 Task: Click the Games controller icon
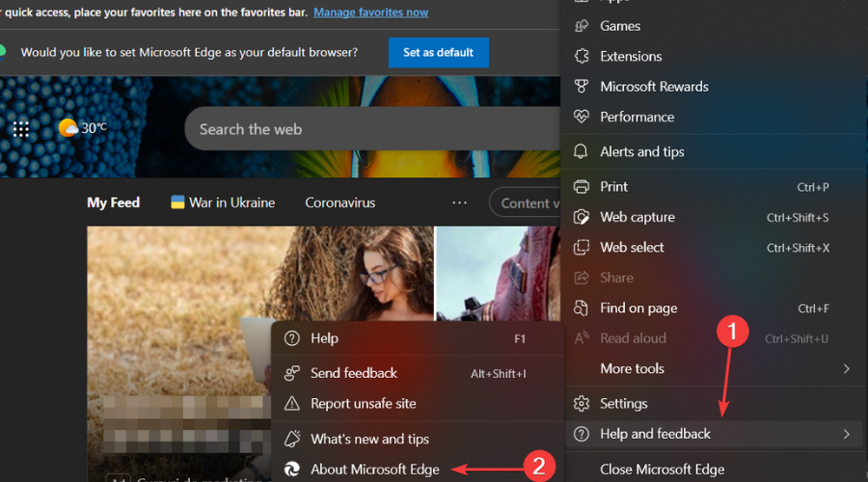tap(581, 25)
